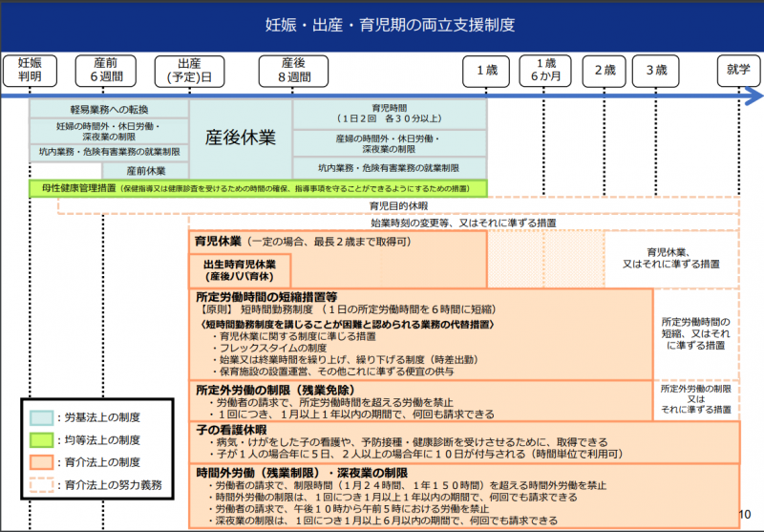Select the green 母性健康管理措置 bar
Image resolution: width=764 pixels, height=532 pixels.
258,188
